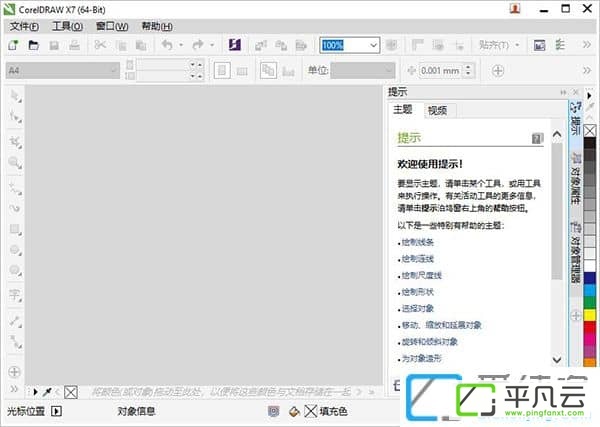Click the 对象属性 docker side tab

(576, 179)
